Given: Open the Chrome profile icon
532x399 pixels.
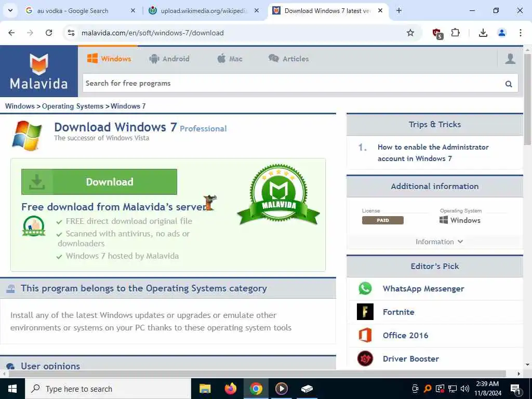Looking at the screenshot, I should click(501, 33).
